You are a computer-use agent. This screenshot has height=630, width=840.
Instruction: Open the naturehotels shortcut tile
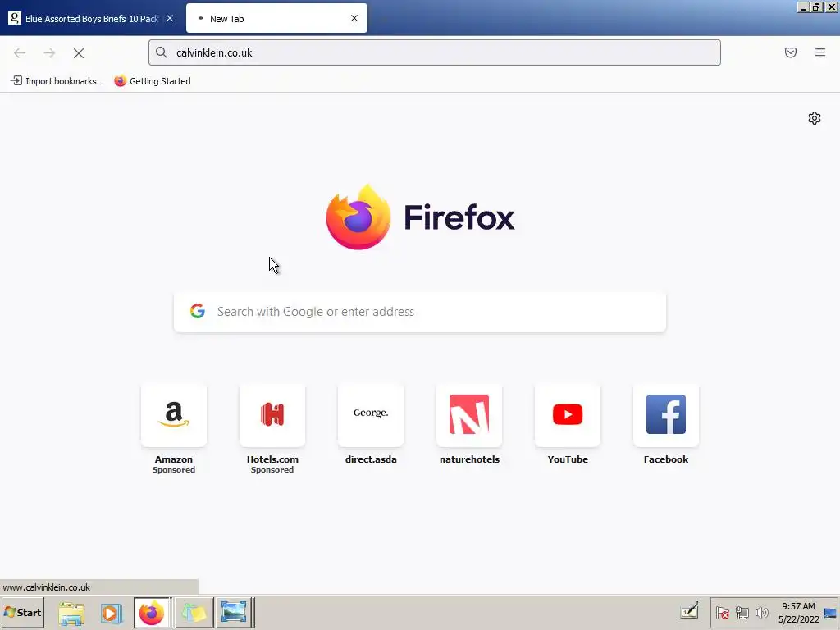[469, 415]
